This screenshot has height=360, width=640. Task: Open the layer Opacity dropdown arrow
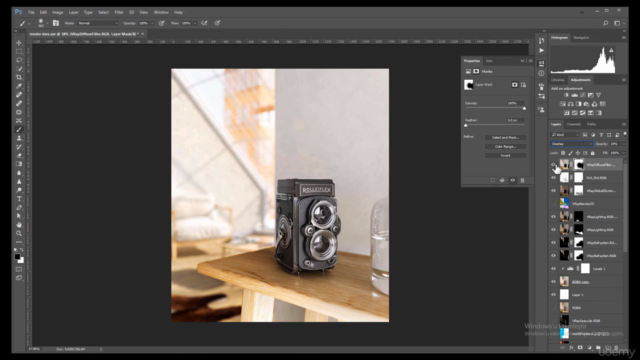623,144
